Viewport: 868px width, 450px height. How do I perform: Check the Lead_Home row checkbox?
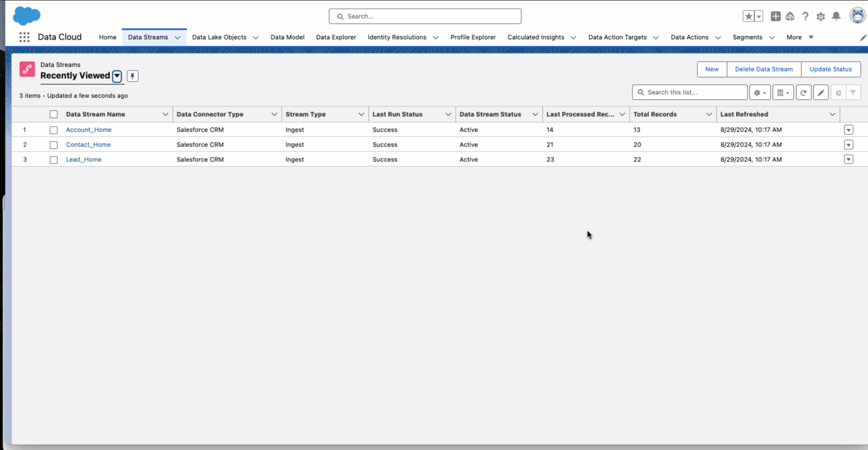tap(53, 160)
